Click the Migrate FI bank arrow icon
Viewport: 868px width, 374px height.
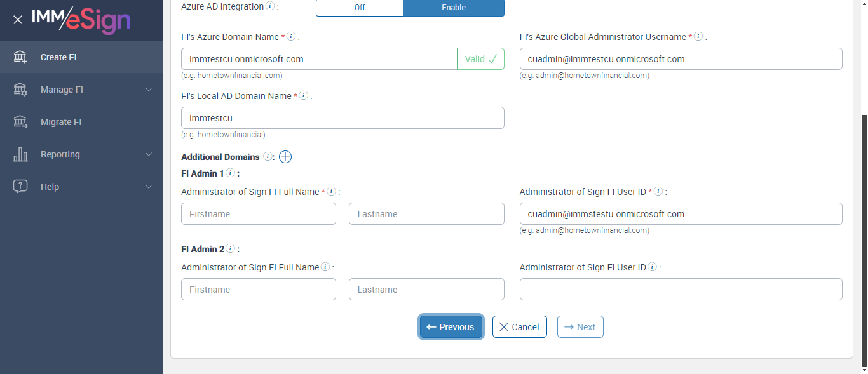(x=20, y=122)
